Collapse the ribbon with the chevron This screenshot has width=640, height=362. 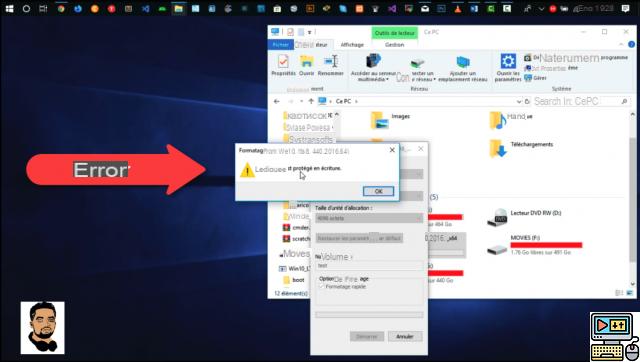tap(621, 44)
